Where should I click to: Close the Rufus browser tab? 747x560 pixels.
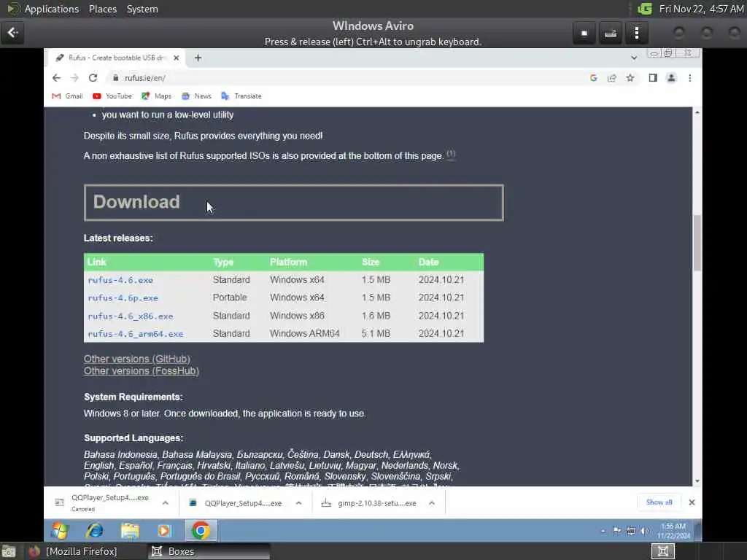pyautogui.click(x=177, y=58)
